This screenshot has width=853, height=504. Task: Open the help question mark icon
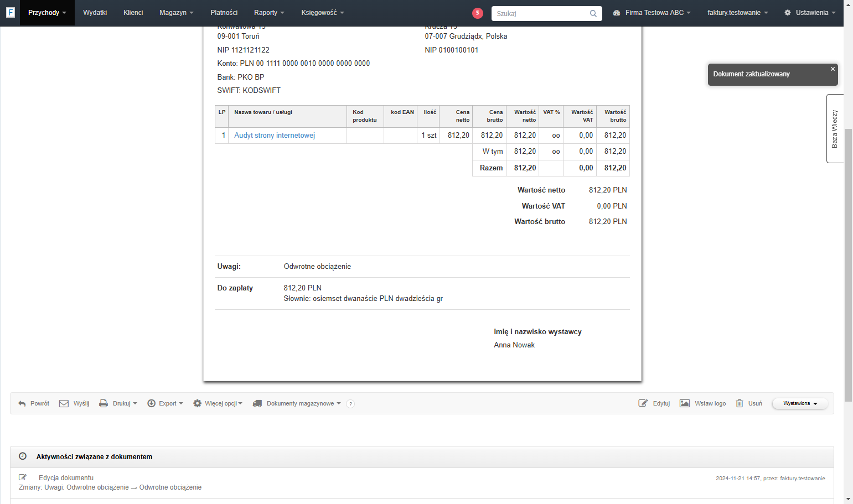(x=350, y=404)
